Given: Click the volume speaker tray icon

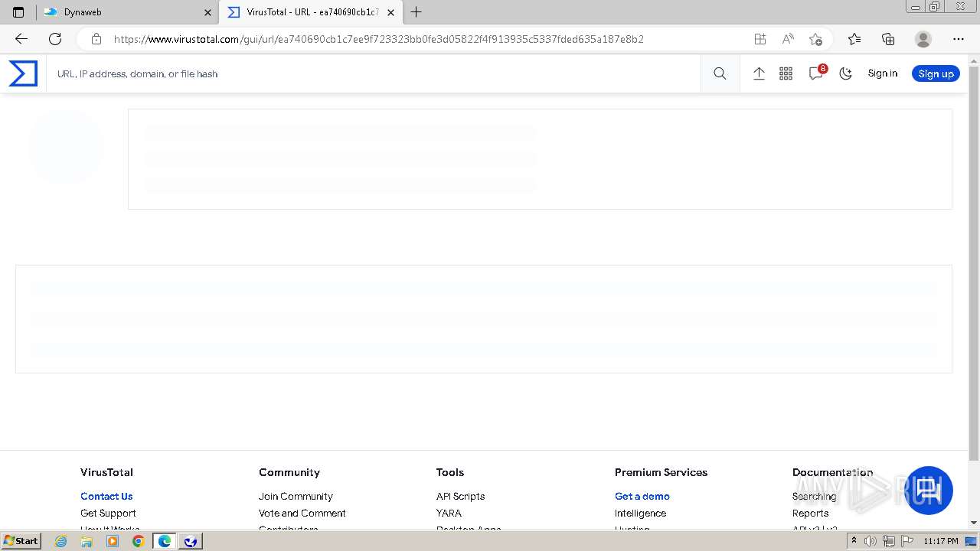Looking at the screenshot, I should pyautogui.click(x=871, y=541).
